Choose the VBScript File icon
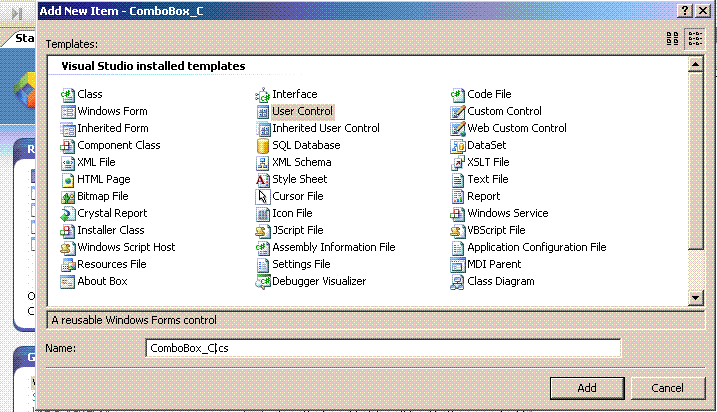Screen dimensions: 717x412 point(457,230)
